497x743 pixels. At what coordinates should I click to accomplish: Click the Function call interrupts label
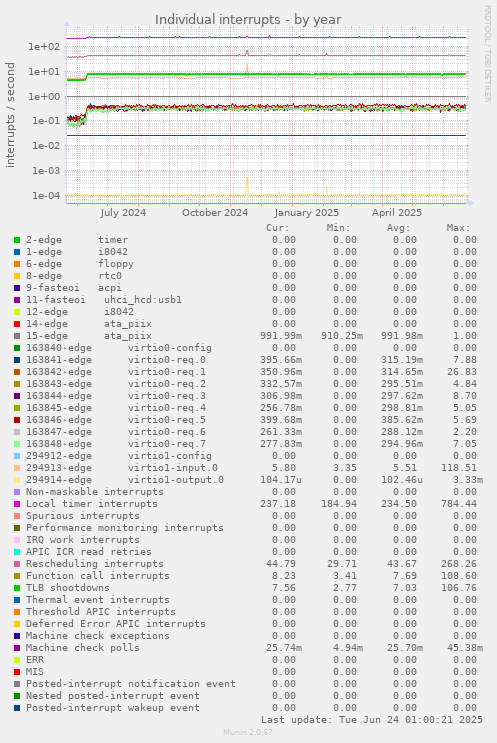tap(98, 576)
